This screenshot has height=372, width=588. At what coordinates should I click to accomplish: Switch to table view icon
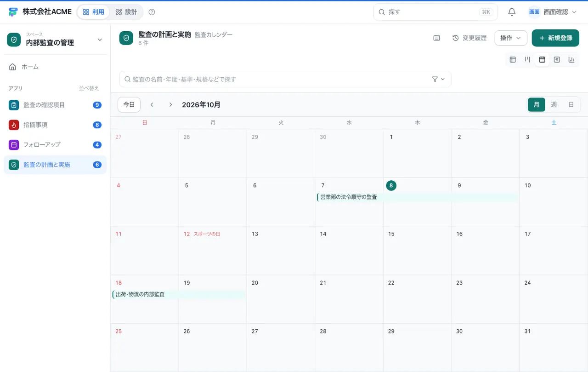(x=513, y=59)
